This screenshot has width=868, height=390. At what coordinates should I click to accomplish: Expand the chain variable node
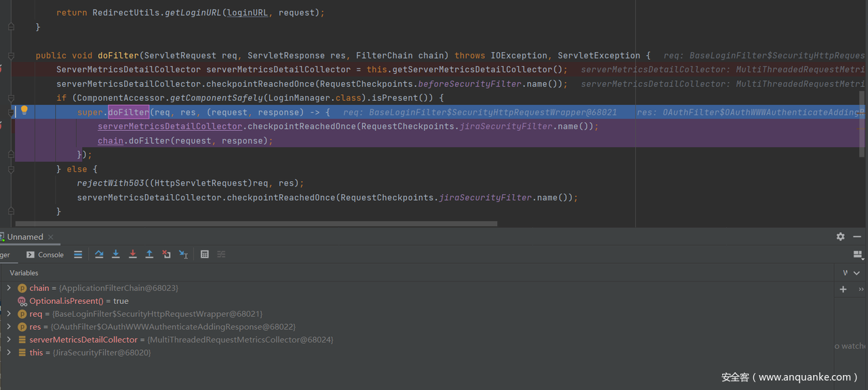(x=9, y=288)
